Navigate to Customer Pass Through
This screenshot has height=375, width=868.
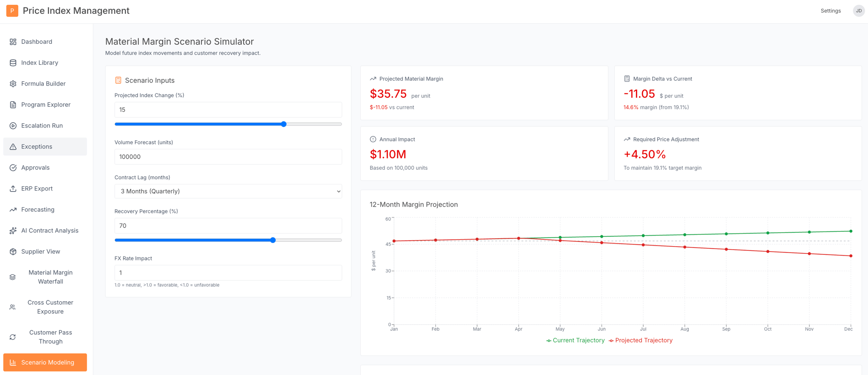click(50, 337)
